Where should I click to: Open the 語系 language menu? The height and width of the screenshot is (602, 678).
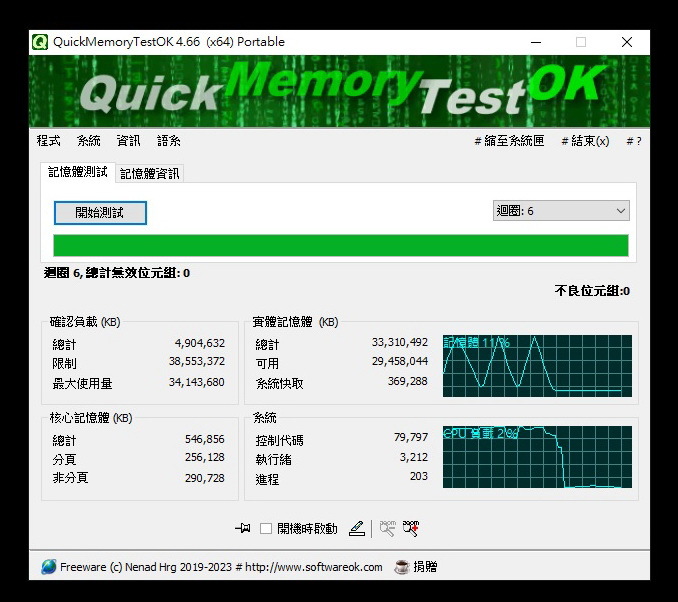tap(169, 141)
